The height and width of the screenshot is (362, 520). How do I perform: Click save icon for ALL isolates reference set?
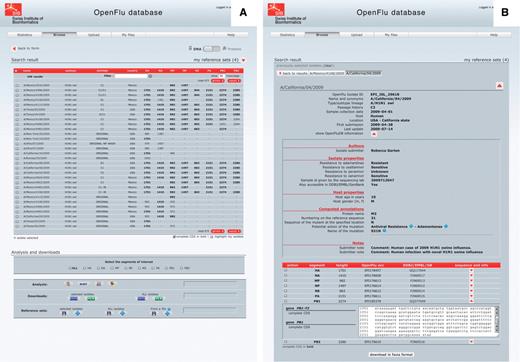[x=109, y=313]
